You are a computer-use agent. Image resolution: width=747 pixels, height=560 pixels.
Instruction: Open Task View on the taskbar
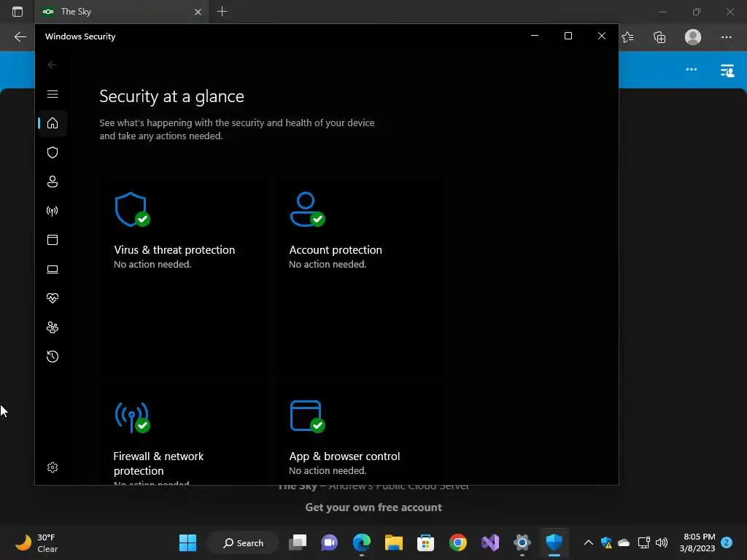pyautogui.click(x=298, y=542)
